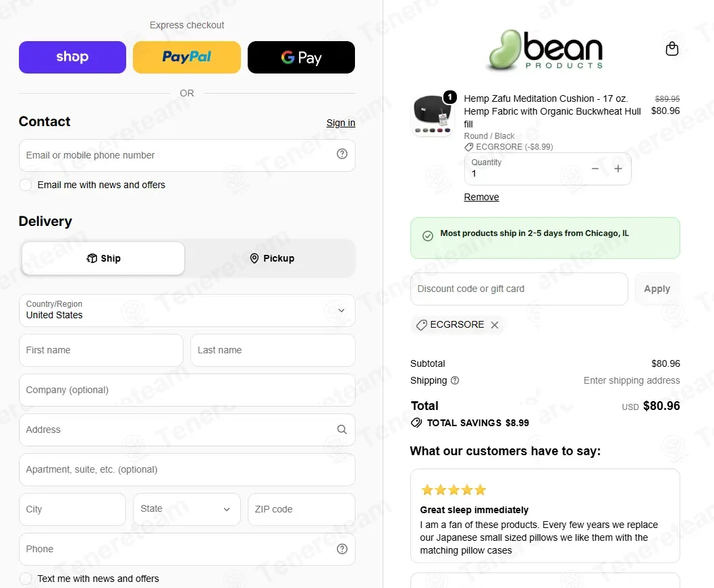This screenshot has width=714, height=588.
Task: Expand the State dropdown
Action: (187, 509)
